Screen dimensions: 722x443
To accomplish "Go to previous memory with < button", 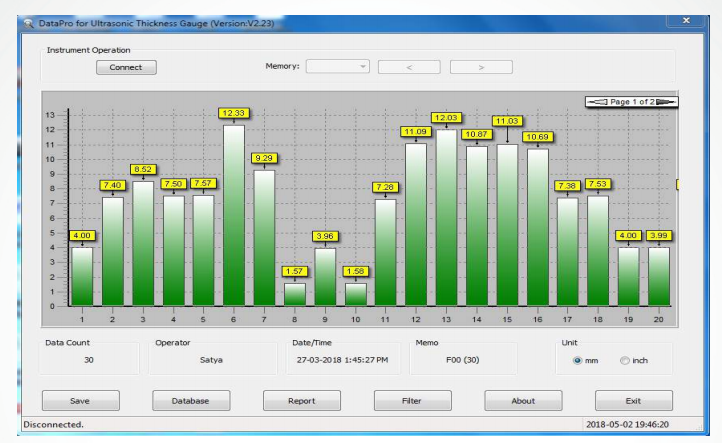I will click(409, 67).
